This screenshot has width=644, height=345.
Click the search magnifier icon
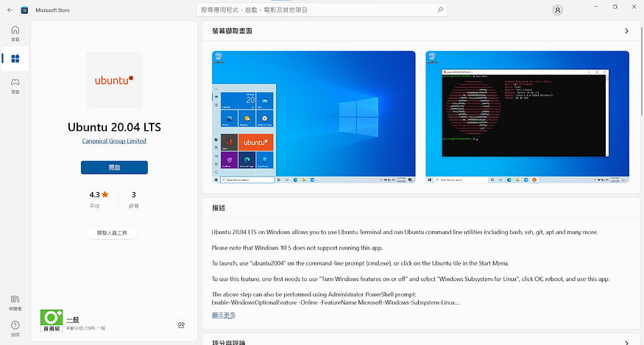click(x=440, y=10)
